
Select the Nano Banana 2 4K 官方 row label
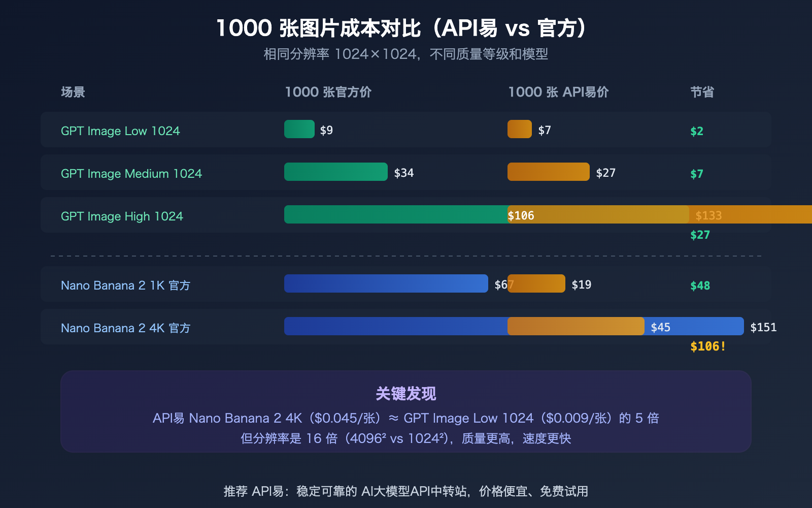[125, 328]
